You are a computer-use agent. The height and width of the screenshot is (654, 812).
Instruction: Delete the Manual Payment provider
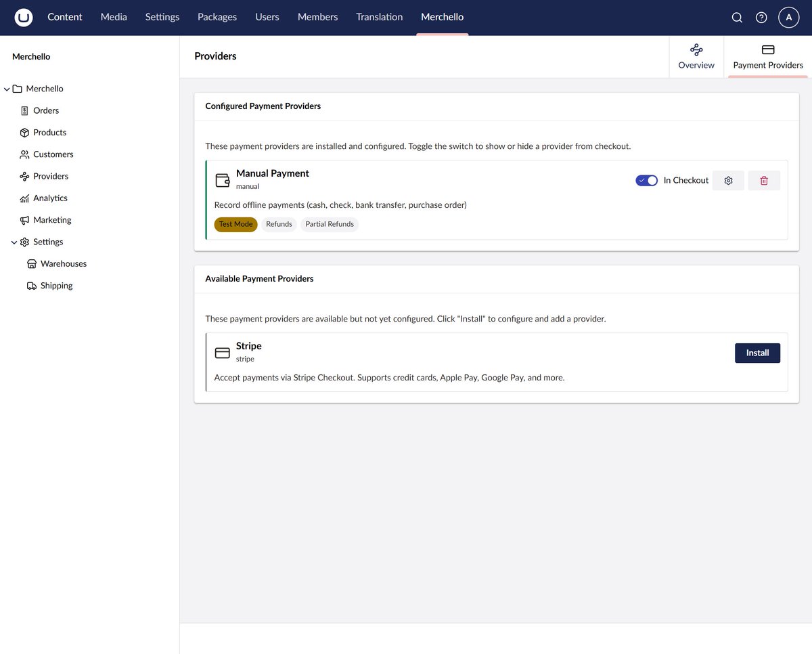tap(763, 180)
